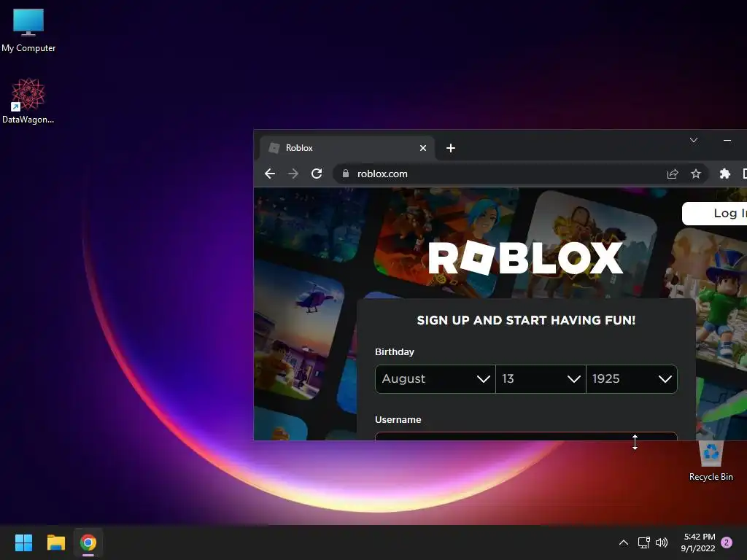
Task: Open the Recycle Bin on the desktop
Action: [x=711, y=461]
